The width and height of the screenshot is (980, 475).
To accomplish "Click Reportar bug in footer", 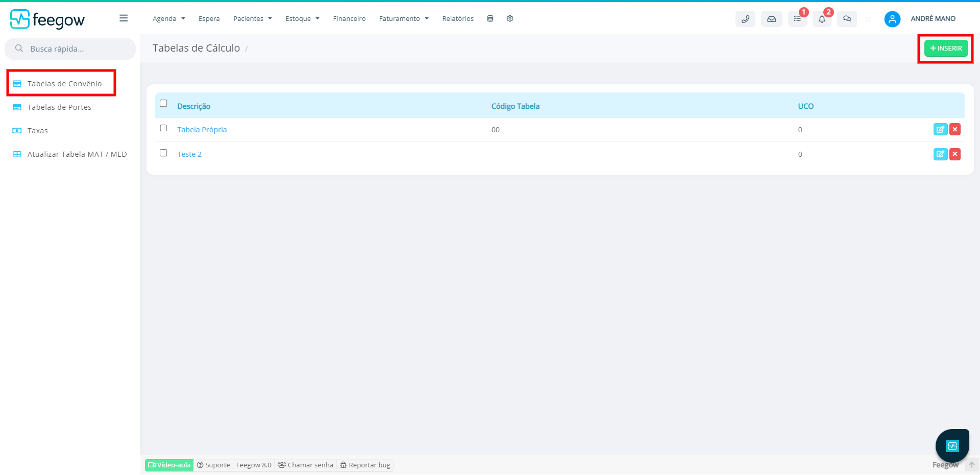I will tap(365, 465).
